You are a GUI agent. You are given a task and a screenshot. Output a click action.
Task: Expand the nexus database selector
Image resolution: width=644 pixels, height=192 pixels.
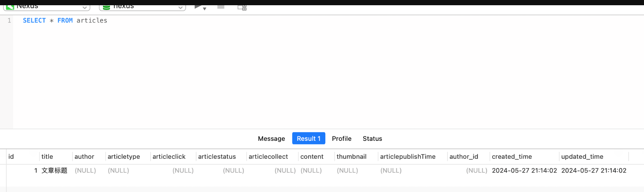pos(180,7)
